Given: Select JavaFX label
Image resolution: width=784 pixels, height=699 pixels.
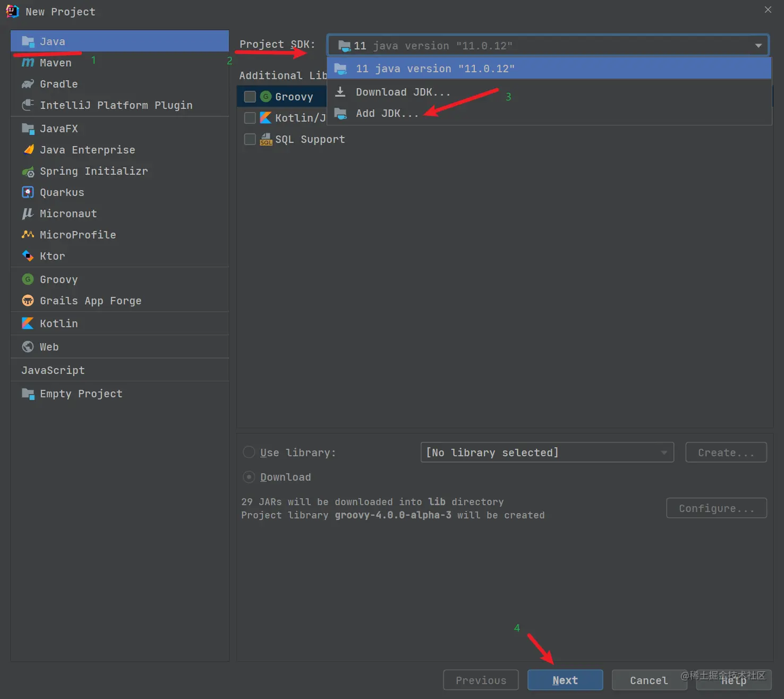Looking at the screenshot, I should [x=59, y=129].
